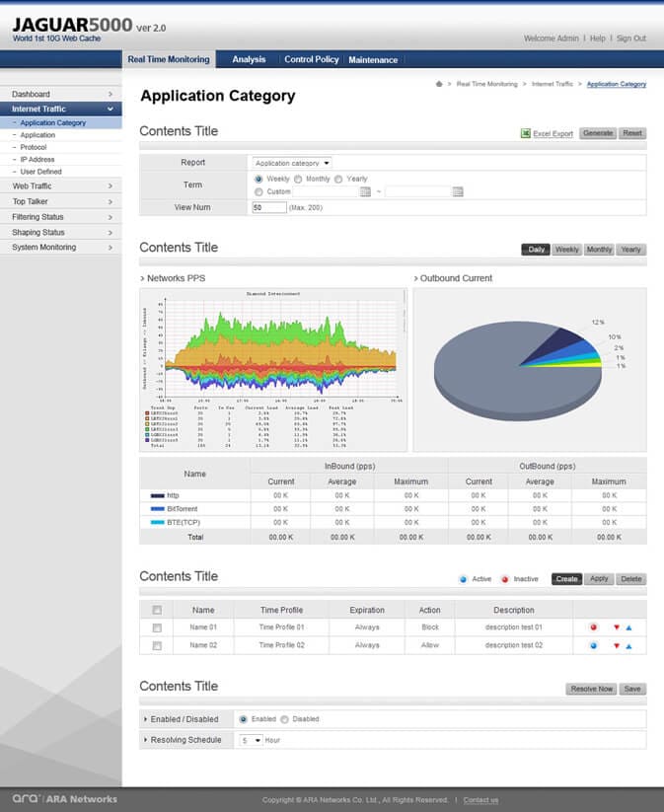This screenshot has width=664, height=812.
Task: Switch chart to Monthly view
Action: point(599,250)
